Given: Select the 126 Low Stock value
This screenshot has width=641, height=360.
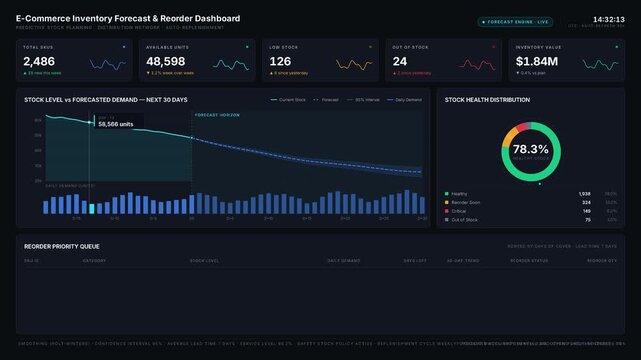Looking at the screenshot, I should pyautogui.click(x=280, y=61).
